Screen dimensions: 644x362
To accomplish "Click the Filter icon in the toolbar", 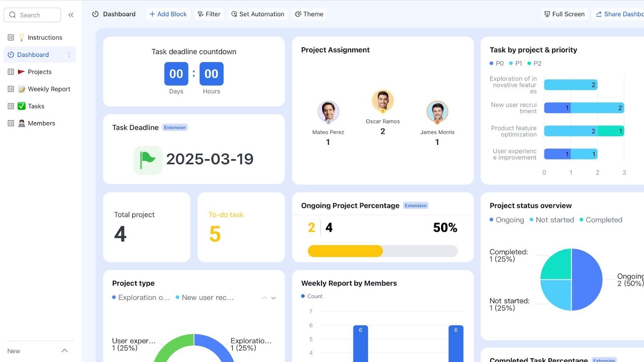I will point(200,14).
